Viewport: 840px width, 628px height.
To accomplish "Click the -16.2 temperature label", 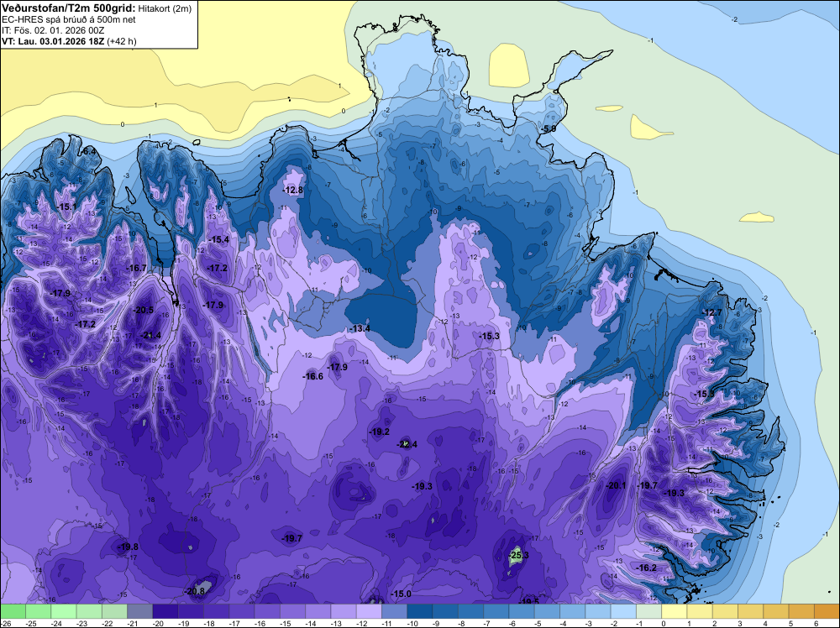I will pos(646,568).
